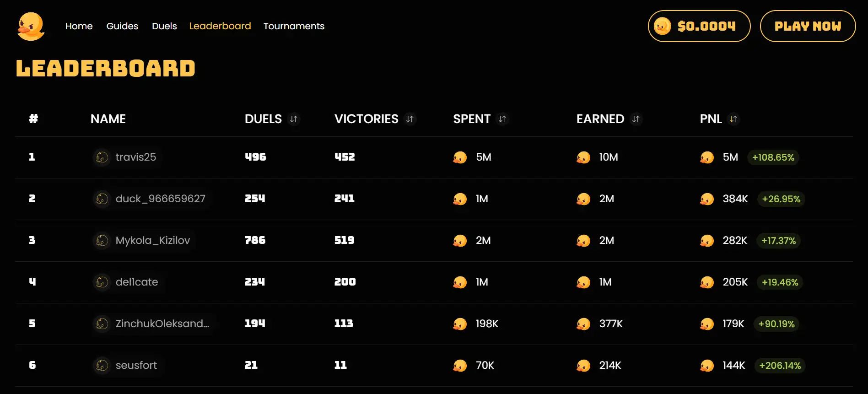This screenshot has height=394, width=868.
Task: Click the duck coin next to $0.0004
Action: [662, 27]
